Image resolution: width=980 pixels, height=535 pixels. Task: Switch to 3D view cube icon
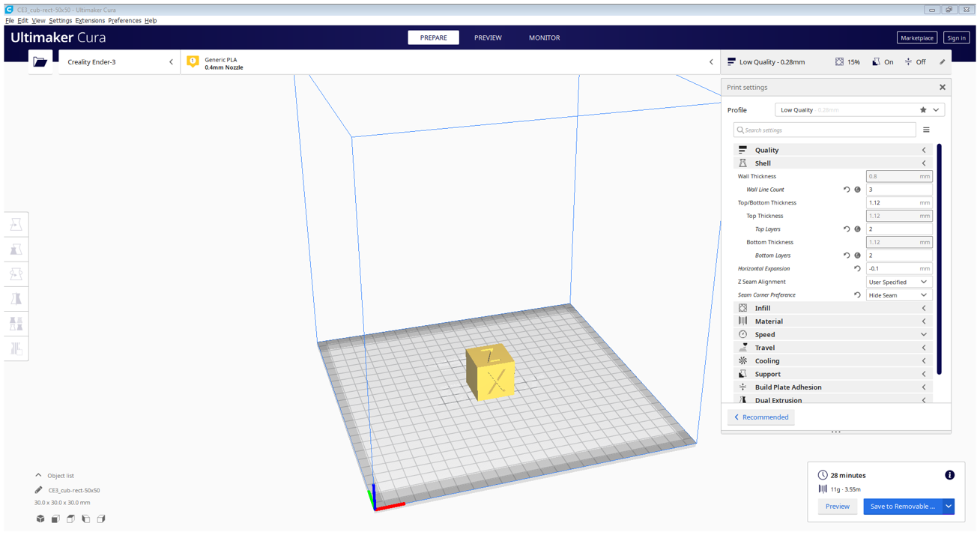[40, 519]
